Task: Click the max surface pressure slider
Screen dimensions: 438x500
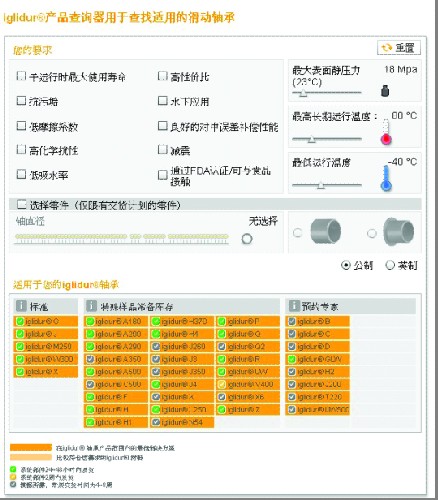Action: pos(327,93)
